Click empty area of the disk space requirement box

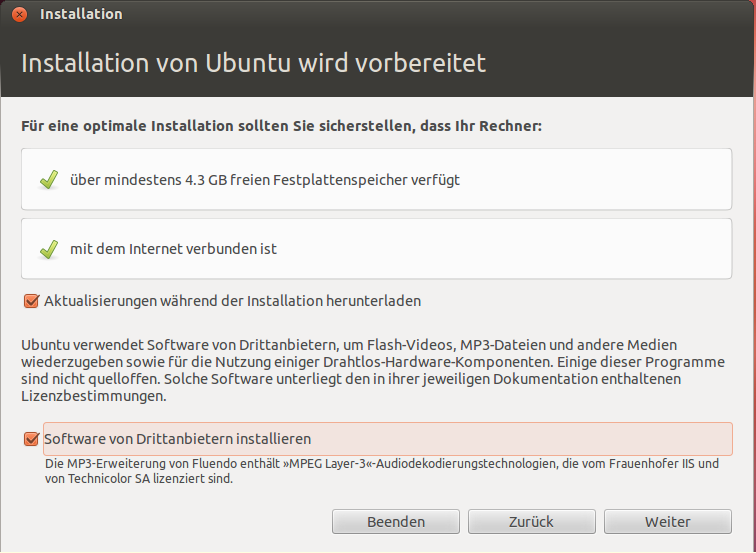pos(593,179)
